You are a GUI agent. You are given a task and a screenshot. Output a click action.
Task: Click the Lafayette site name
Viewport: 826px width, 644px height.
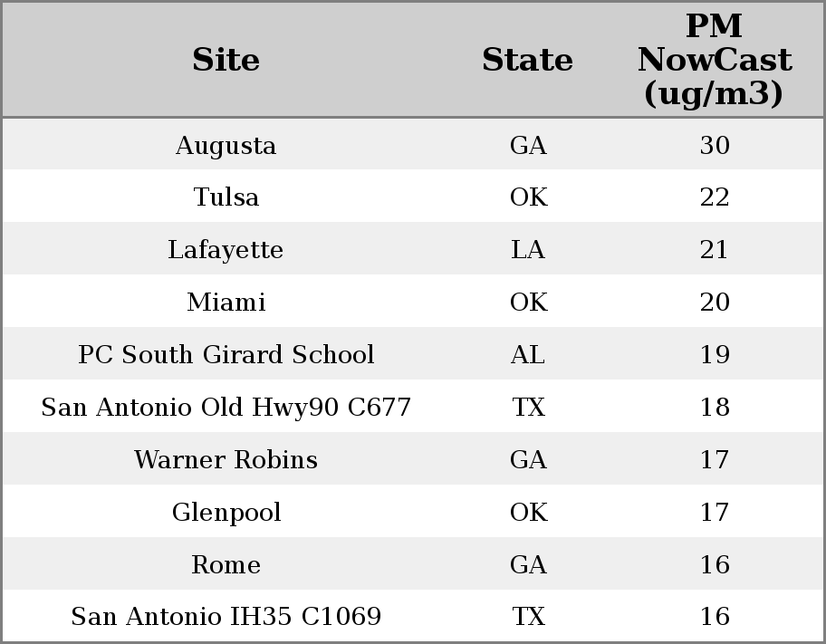pos(226,250)
